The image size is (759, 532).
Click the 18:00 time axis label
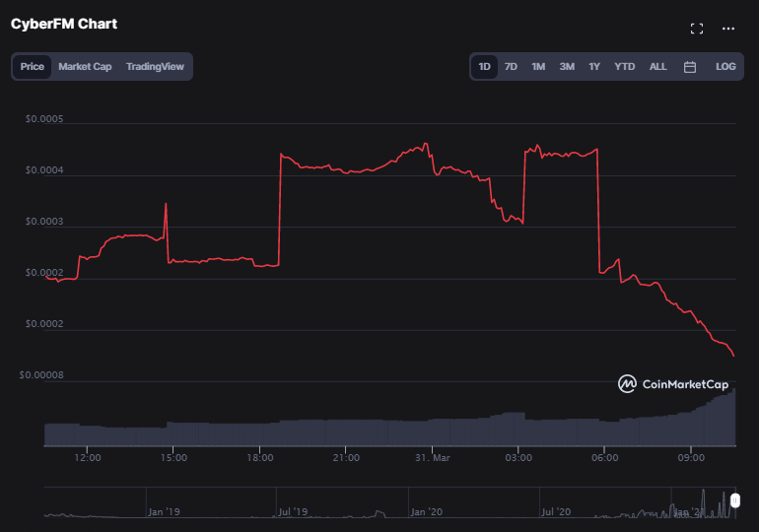[260, 457]
